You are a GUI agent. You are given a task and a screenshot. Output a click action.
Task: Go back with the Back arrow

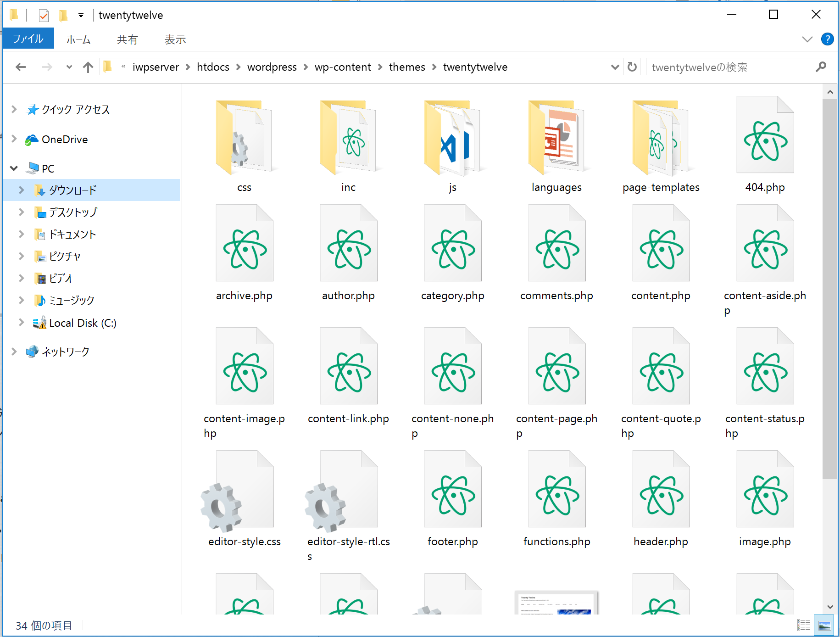click(21, 67)
